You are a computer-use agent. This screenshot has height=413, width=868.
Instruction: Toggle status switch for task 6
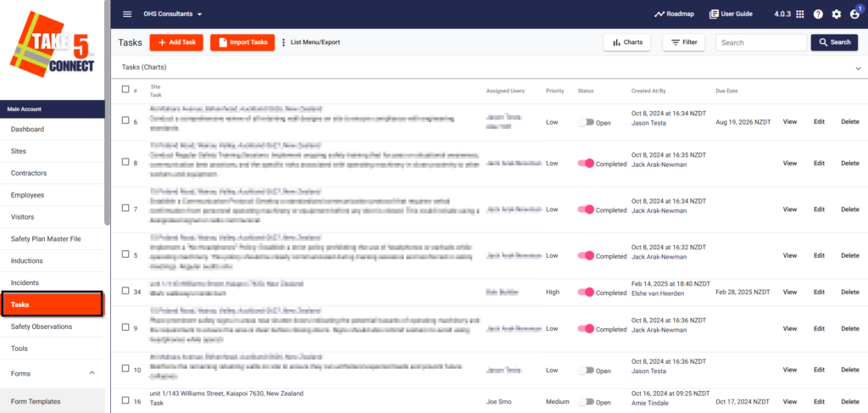586,122
